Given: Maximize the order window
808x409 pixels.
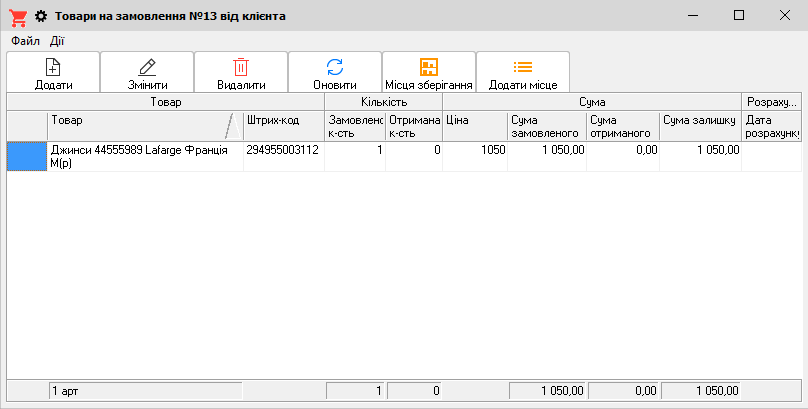Looking at the screenshot, I should 739,16.
